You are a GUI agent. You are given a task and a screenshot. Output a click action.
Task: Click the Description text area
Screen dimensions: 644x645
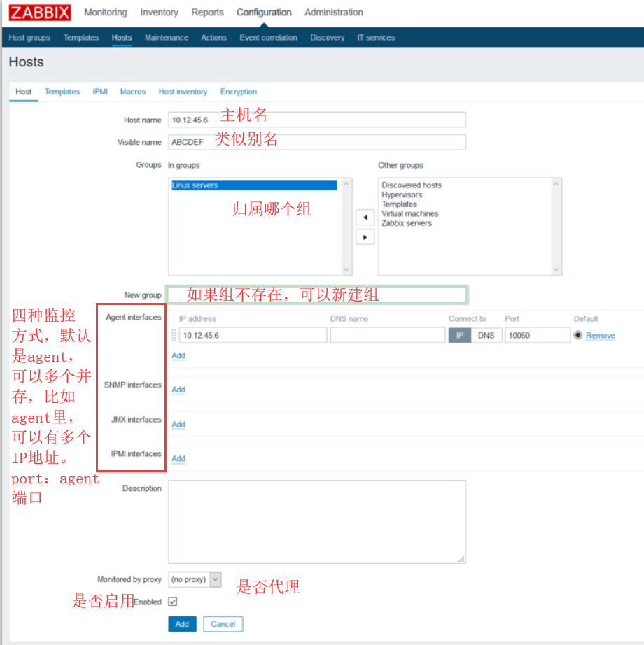(317, 522)
